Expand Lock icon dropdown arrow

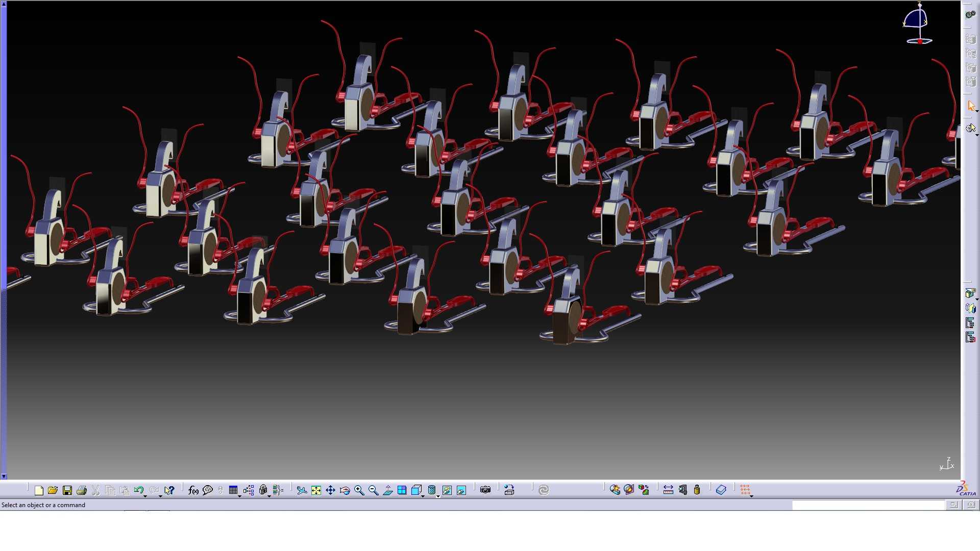click(x=269, y=496)
